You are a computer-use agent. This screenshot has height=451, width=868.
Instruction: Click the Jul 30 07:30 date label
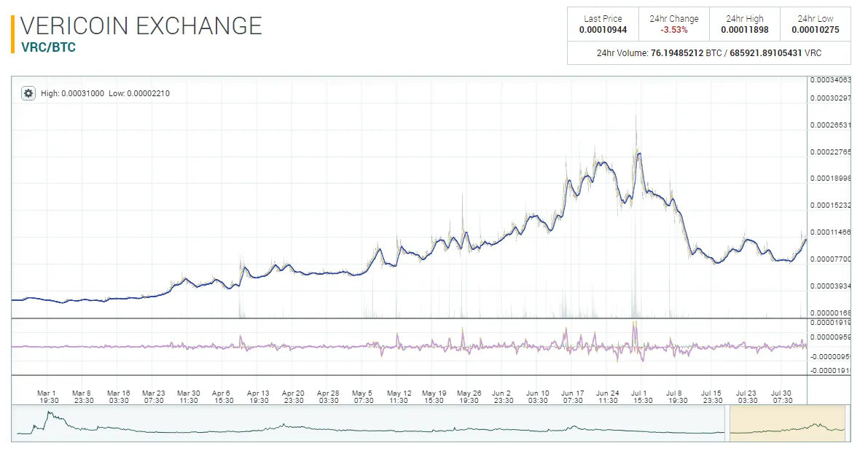click(782, 397)
